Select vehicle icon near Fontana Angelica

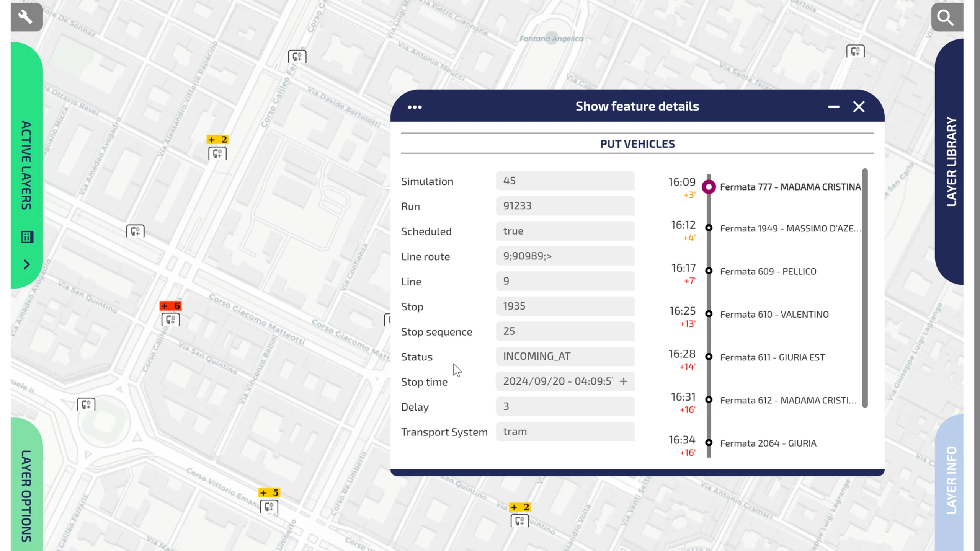297,57
